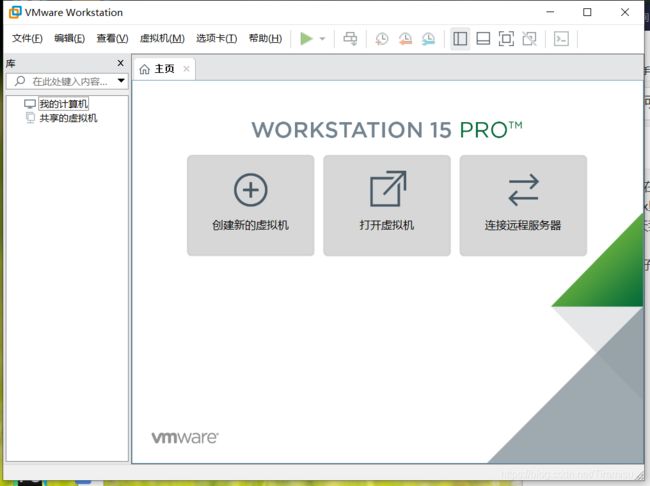
Task: Click the remote server arrows icon
Action: pos(523,190)
